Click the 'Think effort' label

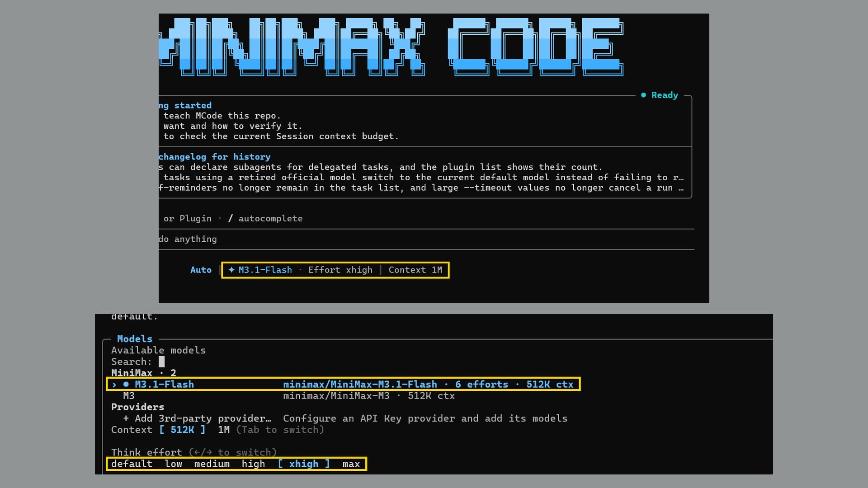click(146, 452)
